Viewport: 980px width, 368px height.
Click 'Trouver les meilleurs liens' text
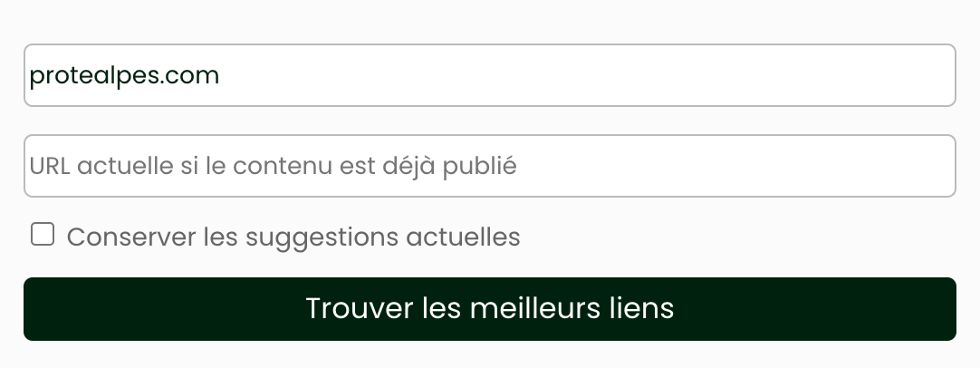tap(489, 309)
